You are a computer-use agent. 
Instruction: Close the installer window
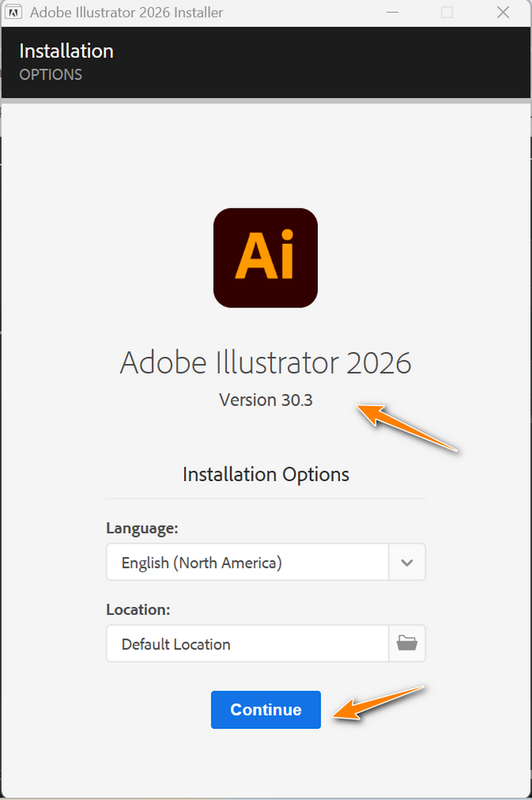click(x=503, y=12)
